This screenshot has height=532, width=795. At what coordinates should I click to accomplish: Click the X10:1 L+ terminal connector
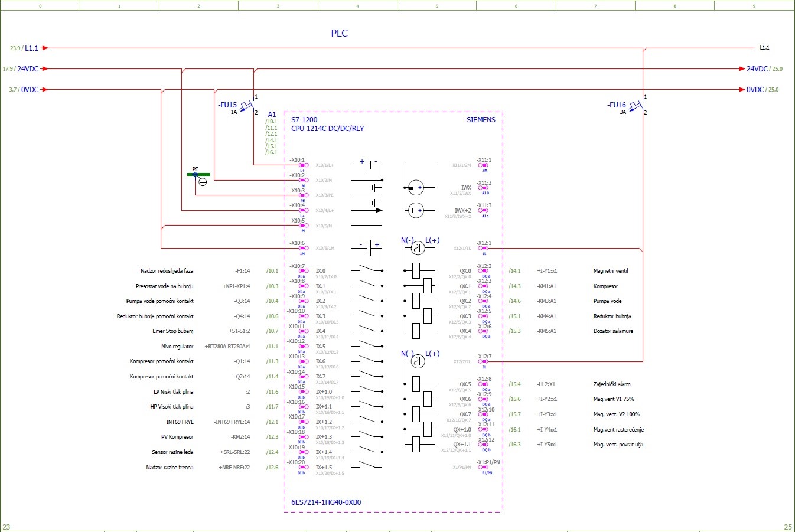304,165
